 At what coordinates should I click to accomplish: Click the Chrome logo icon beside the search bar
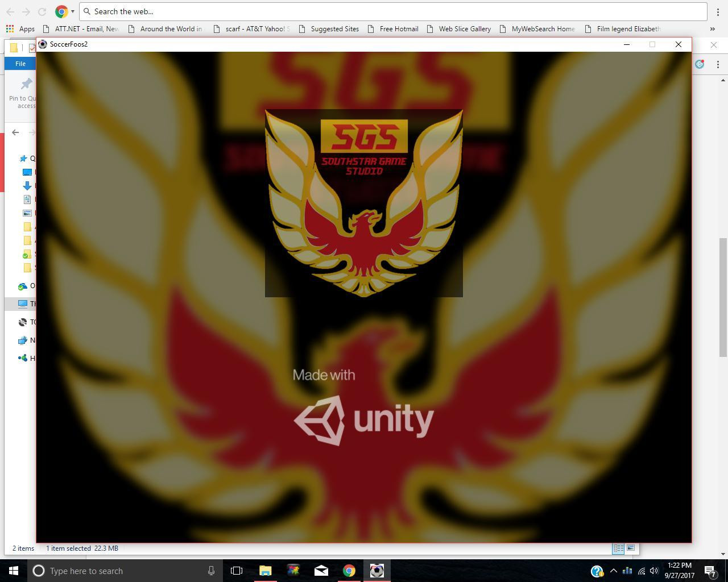point(61,11)
